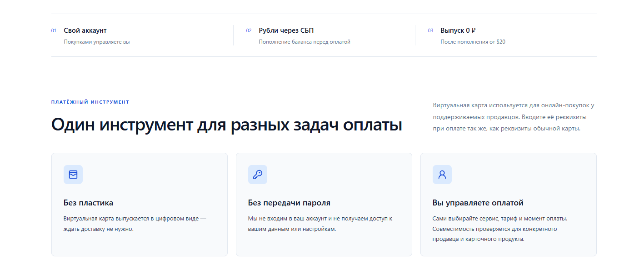Click heading 'Один инструмент для разных задач оплаты'
Image resolution: width=644 pixels, height=270 pixels.
(x=226, y=125)
